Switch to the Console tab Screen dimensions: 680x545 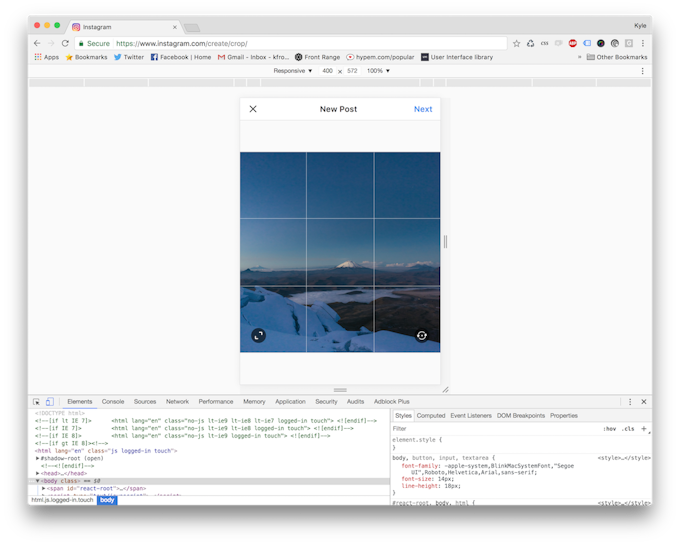113,401
